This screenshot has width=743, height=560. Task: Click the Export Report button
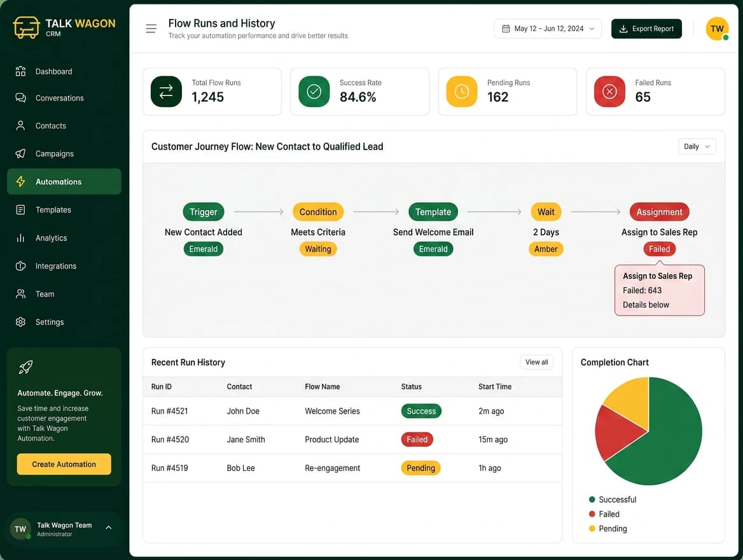(646, 29)
